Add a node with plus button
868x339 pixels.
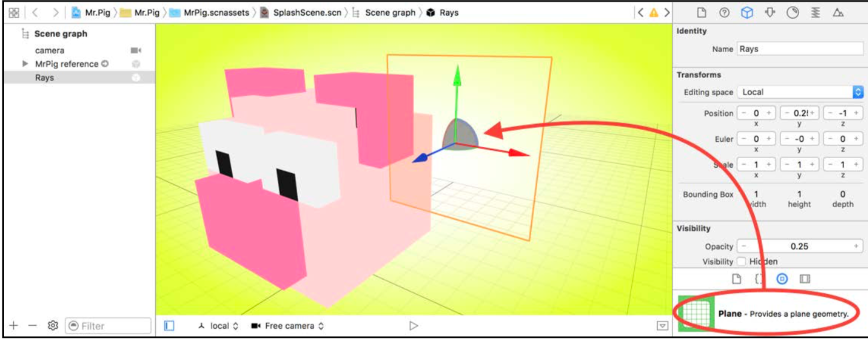tap(14, 326)
